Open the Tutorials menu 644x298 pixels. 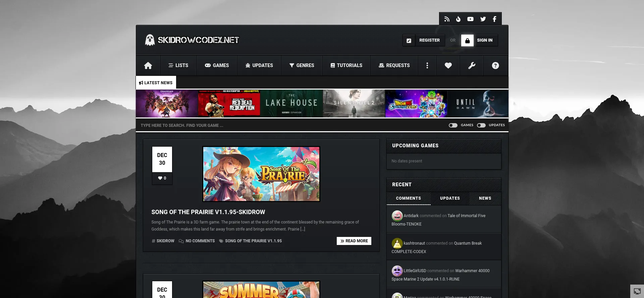click(x=346, y=65)
